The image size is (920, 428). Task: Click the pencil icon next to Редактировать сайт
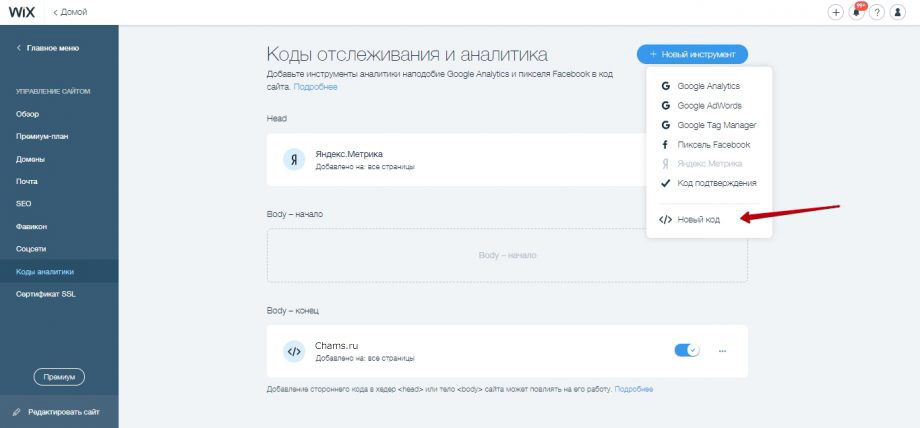(17, 412)
